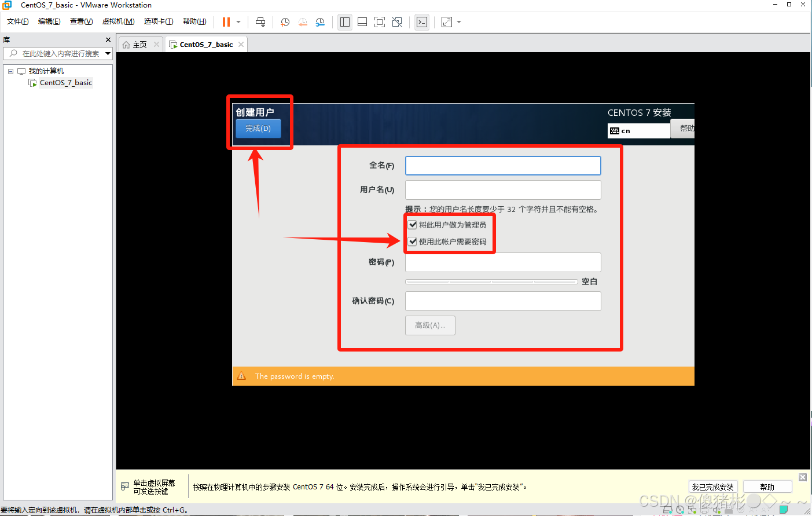Take a snapshot of this virtual machine

point(285,22)
